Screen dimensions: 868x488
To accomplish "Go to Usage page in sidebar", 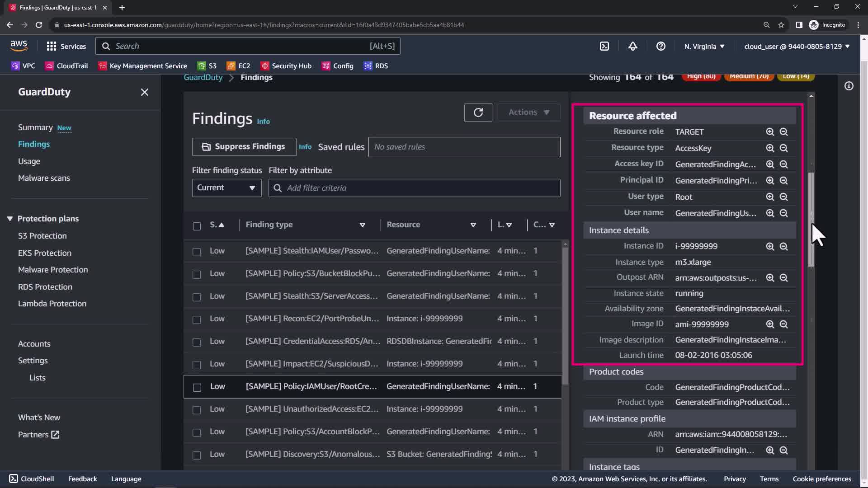I will [x=29, y=161].
